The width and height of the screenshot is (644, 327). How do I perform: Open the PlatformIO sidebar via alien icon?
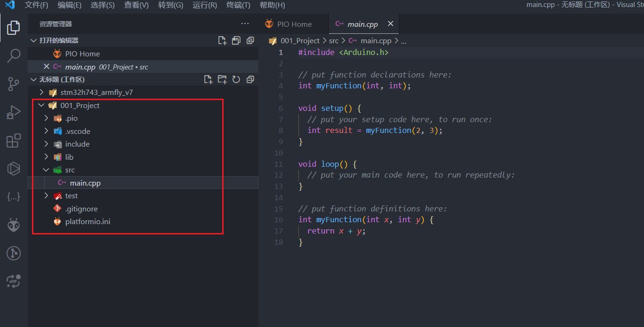pos(13,225)
